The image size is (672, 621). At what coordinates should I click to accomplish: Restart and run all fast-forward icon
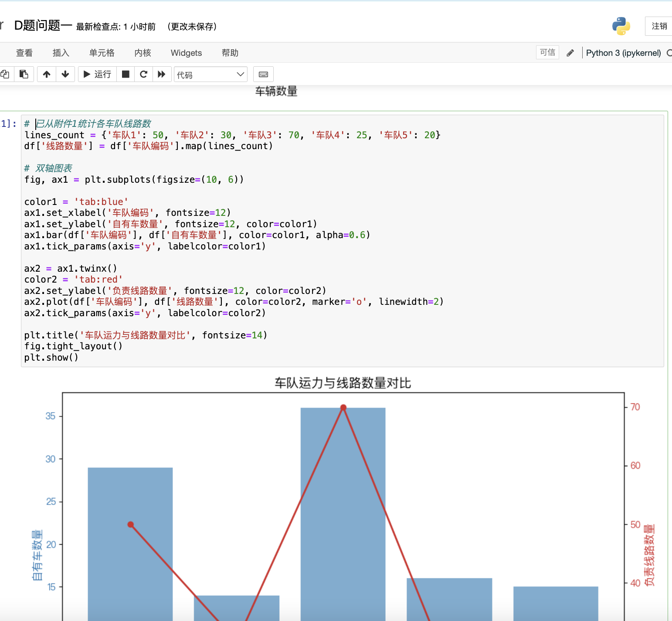[162, 74]
